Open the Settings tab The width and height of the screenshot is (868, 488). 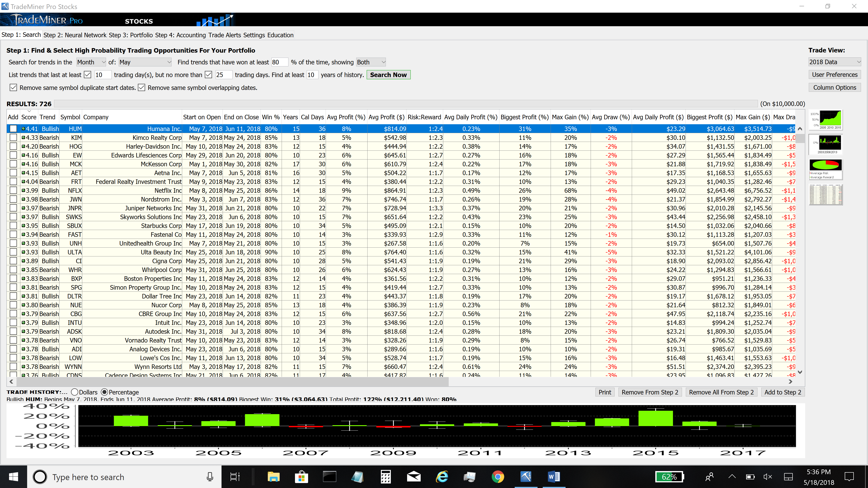click(x=254, y=35)
